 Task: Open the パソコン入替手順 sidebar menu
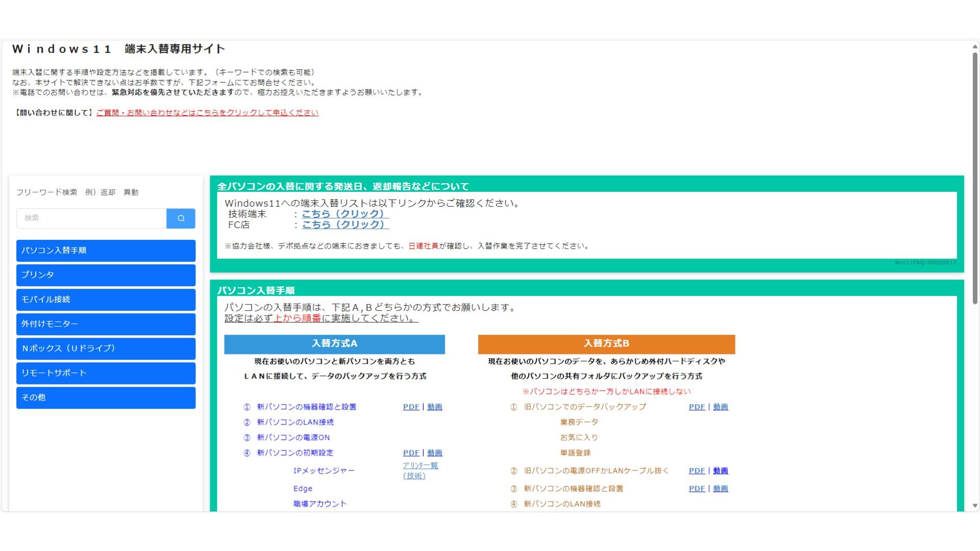[x=106, y=251]
